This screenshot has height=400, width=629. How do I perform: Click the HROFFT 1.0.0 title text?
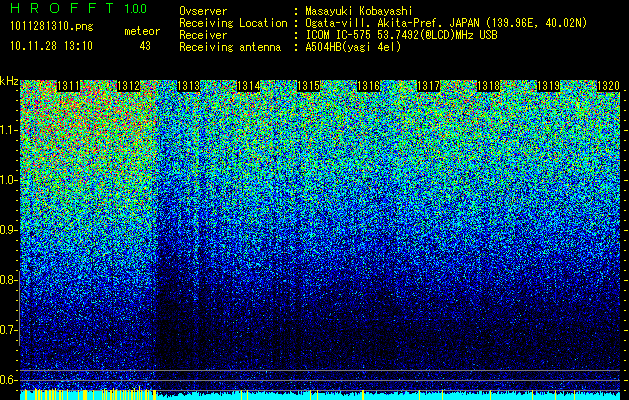coord(78,8)
